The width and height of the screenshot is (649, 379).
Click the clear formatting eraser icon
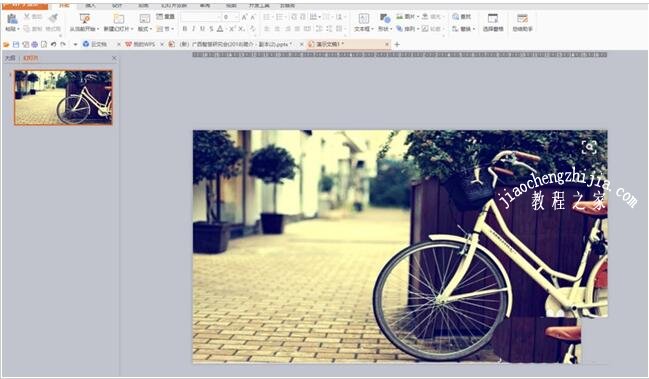(253, 29)
